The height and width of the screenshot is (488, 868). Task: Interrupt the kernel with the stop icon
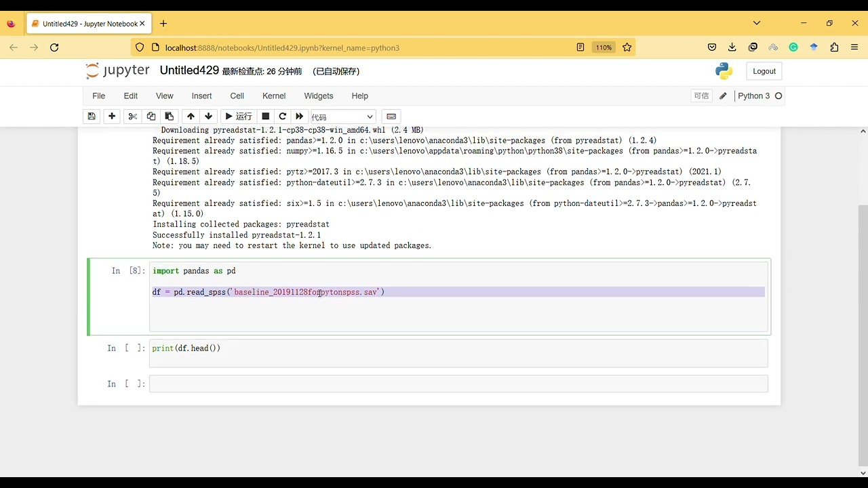coord(266,117)
